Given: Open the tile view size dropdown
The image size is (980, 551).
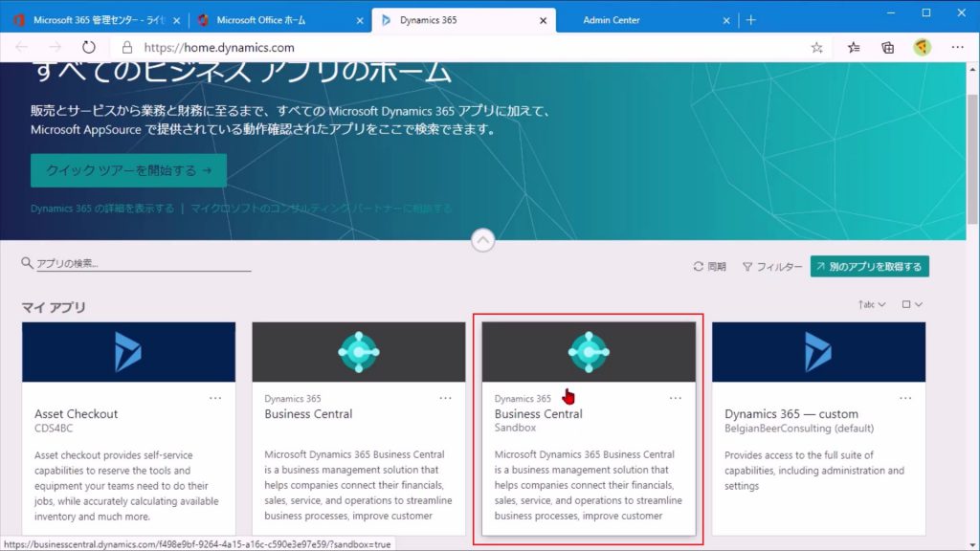Looking at the screenshot, I should (x=912, y=305).
